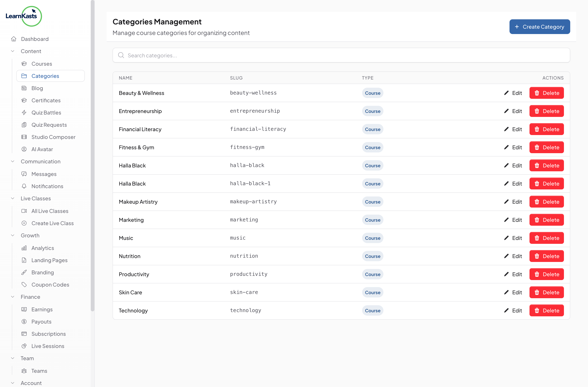Click the Notifications bell icon
Image resolution: width=588 pixels, height=387 pixels.
24,186
